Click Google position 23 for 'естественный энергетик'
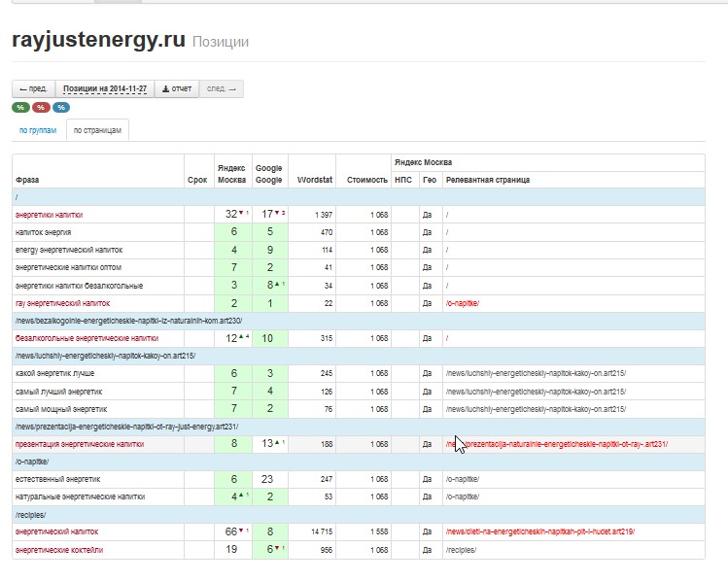This screenshot has width=728, height=582. tap(267, 479)
